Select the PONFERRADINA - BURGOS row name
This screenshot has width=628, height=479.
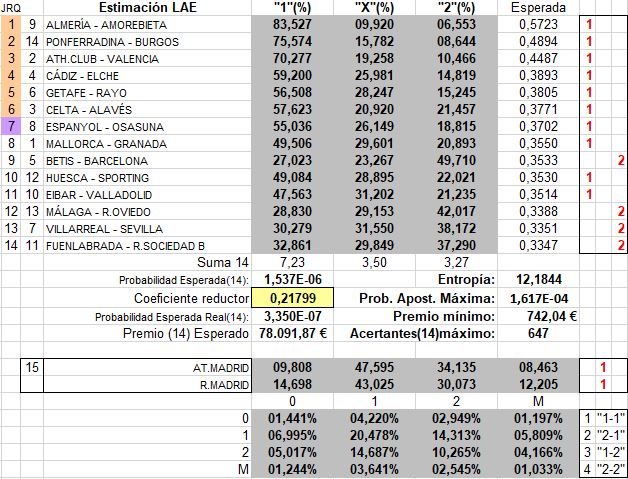[147, 42]
